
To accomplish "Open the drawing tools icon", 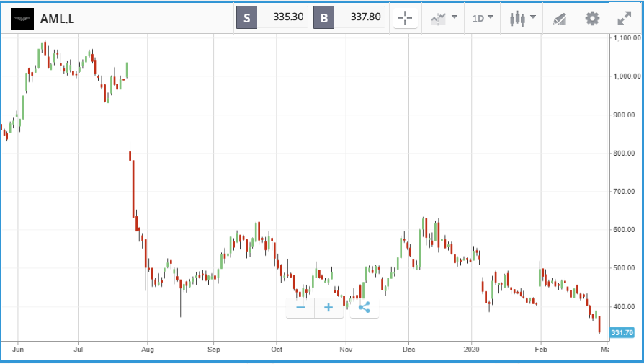I will [560, 19].
